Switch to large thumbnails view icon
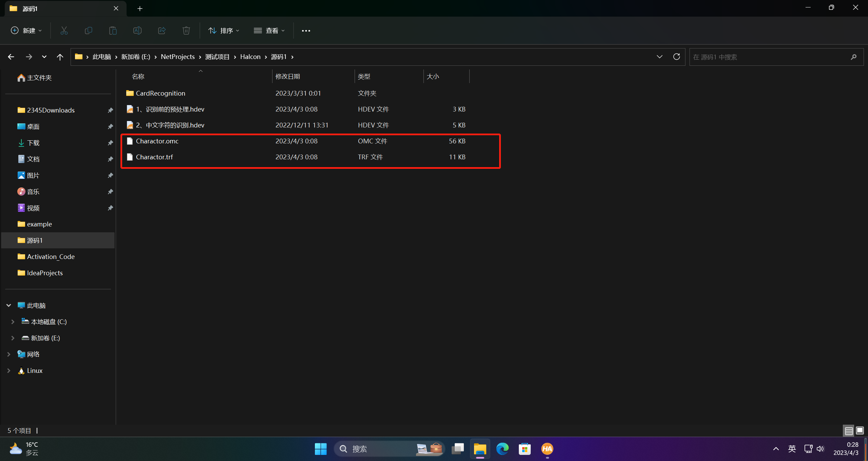This screenshot has height=461, width=868. [860, 430]
